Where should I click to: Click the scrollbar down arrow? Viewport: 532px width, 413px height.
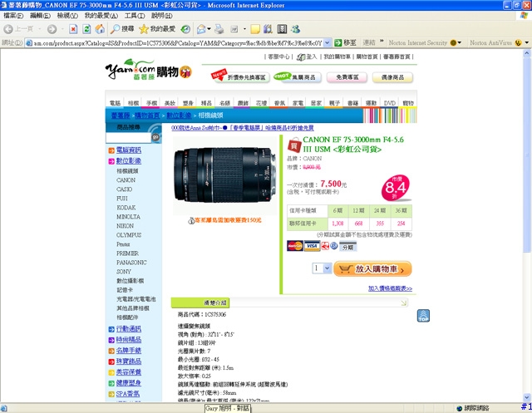point(526,397)
